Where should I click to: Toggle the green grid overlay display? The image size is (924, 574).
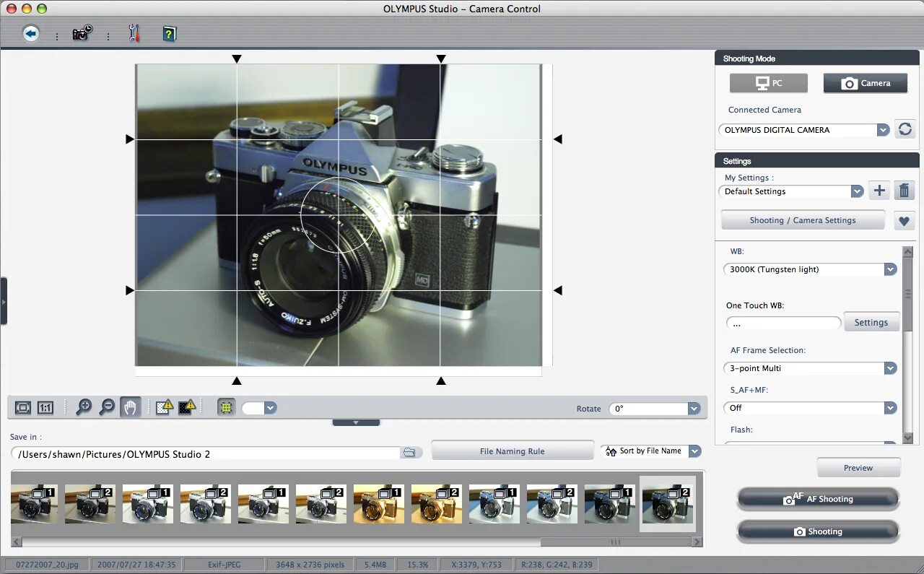point(226,407)
